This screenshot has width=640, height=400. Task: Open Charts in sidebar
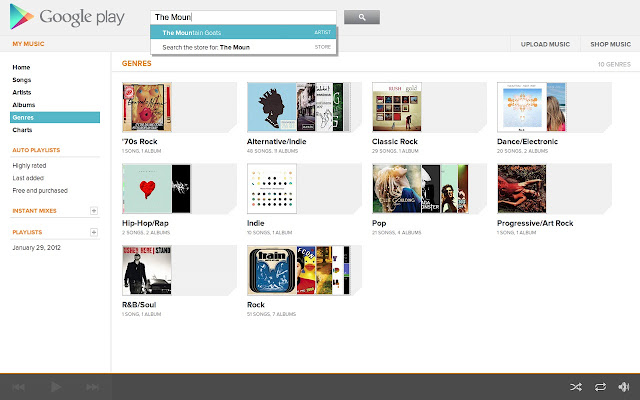[22, 130]
